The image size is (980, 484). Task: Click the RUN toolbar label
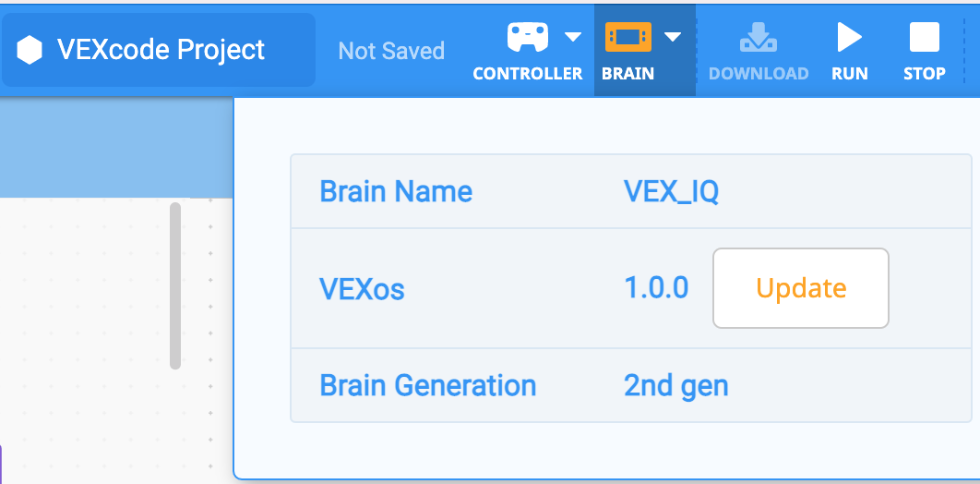(x=849, y=74)
